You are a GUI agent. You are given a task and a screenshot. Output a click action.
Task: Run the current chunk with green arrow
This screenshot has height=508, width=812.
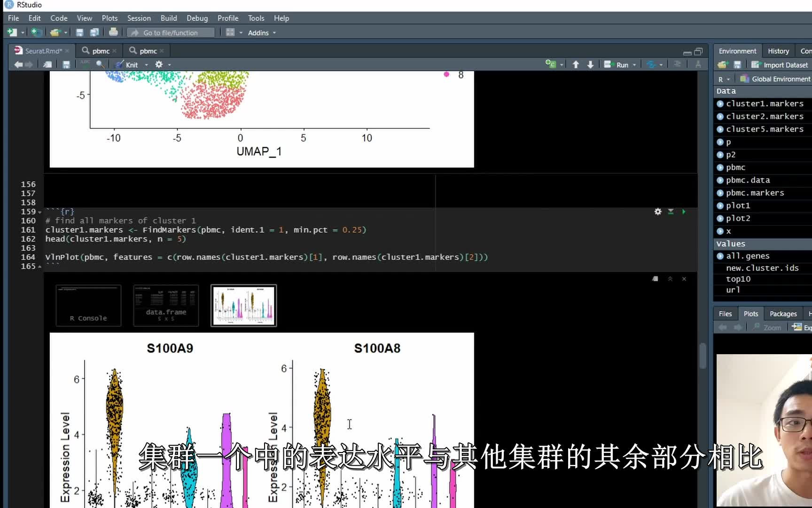coord(684,212)
